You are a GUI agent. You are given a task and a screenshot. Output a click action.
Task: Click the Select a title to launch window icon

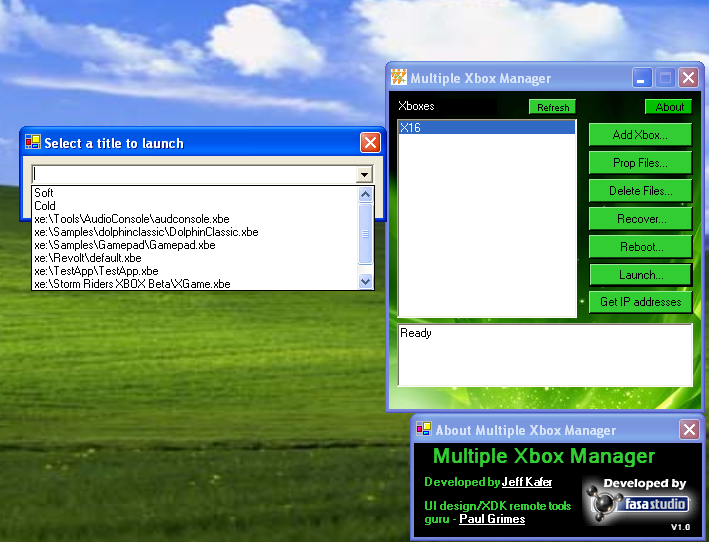pos(33,142)
